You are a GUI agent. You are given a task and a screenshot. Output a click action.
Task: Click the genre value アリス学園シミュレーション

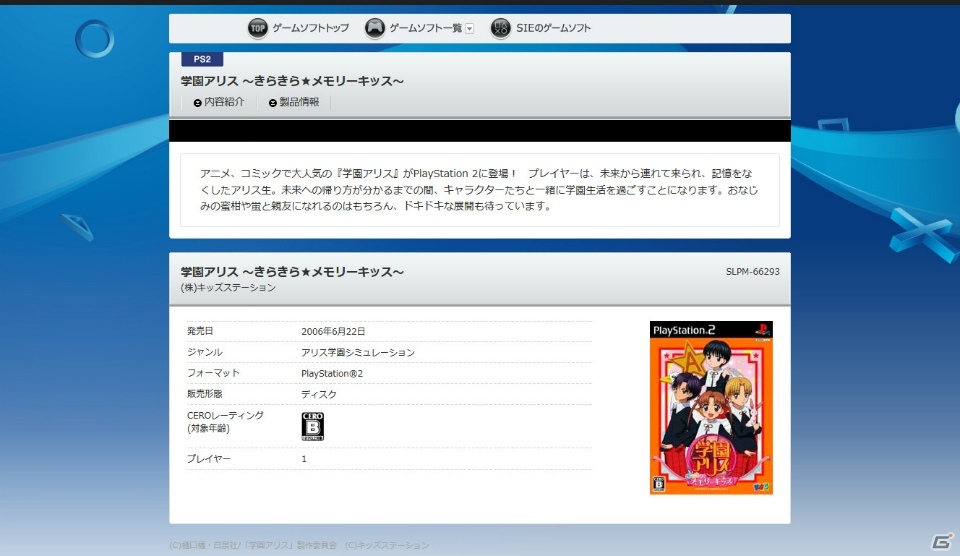pos(358,353)
